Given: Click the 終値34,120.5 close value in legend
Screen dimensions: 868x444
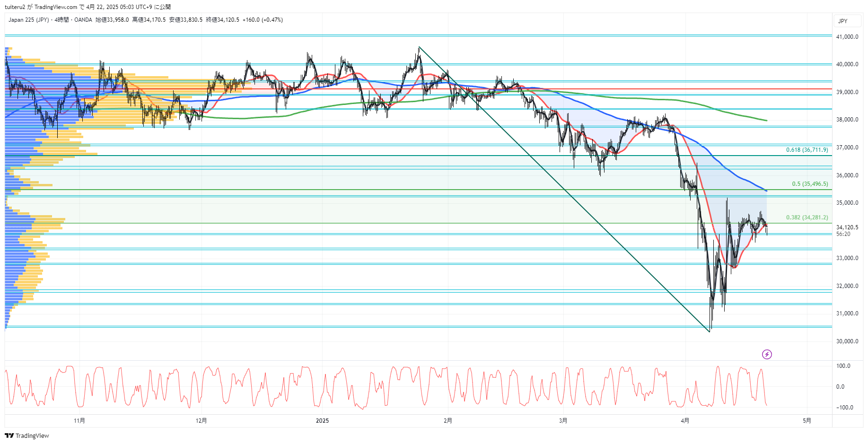Looking at the screenshot, I should click(x=222, y=20).
